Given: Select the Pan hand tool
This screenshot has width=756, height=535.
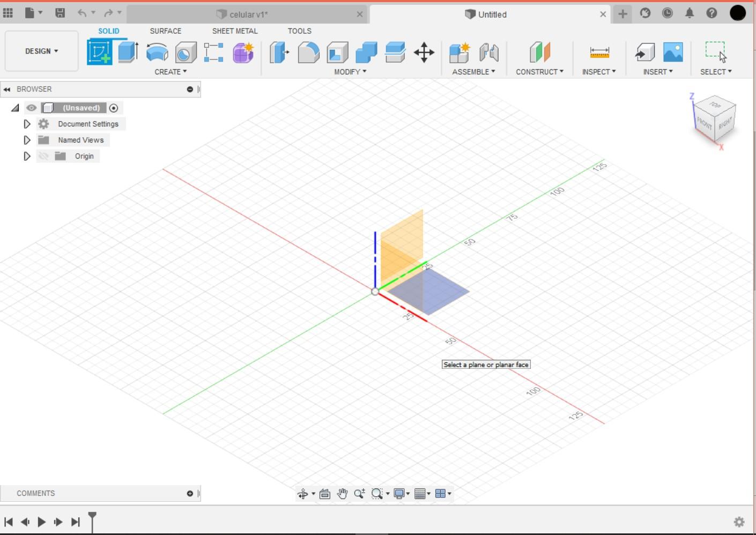Looking at the screenshot, I should pos(342,494).
